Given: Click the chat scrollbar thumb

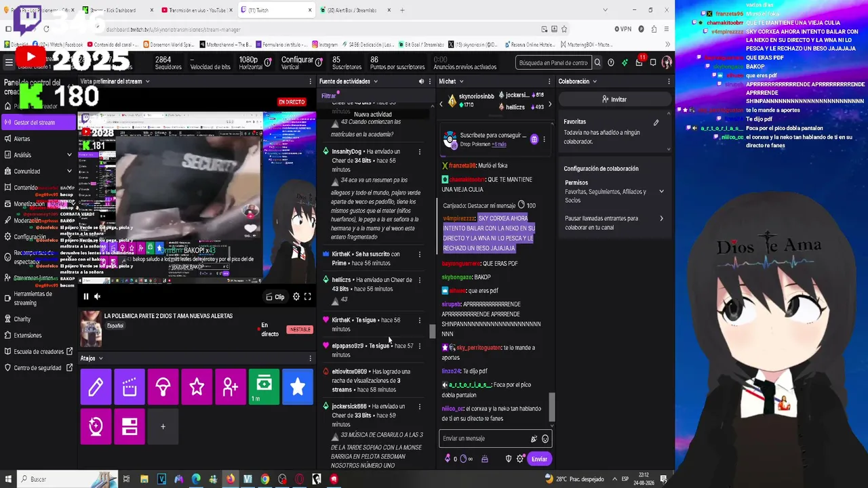Looking at the screenshot, I should (551, 407).
